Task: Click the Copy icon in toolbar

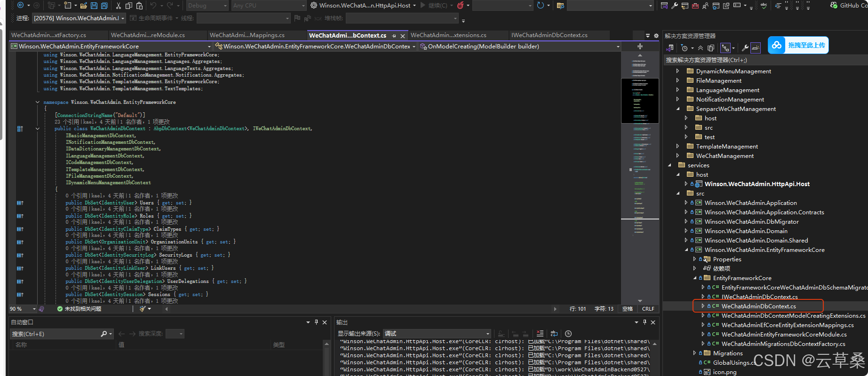Action: pos(128,6)
